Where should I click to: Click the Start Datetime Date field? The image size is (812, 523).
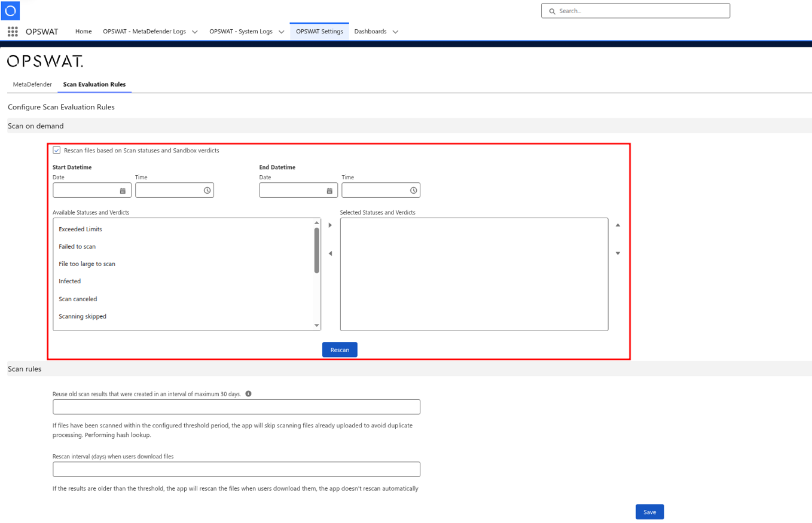[91, 190]
